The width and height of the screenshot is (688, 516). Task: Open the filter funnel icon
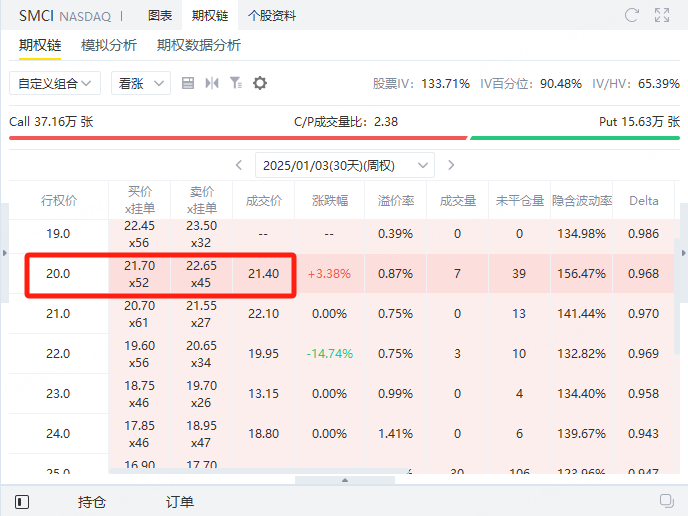236,83
